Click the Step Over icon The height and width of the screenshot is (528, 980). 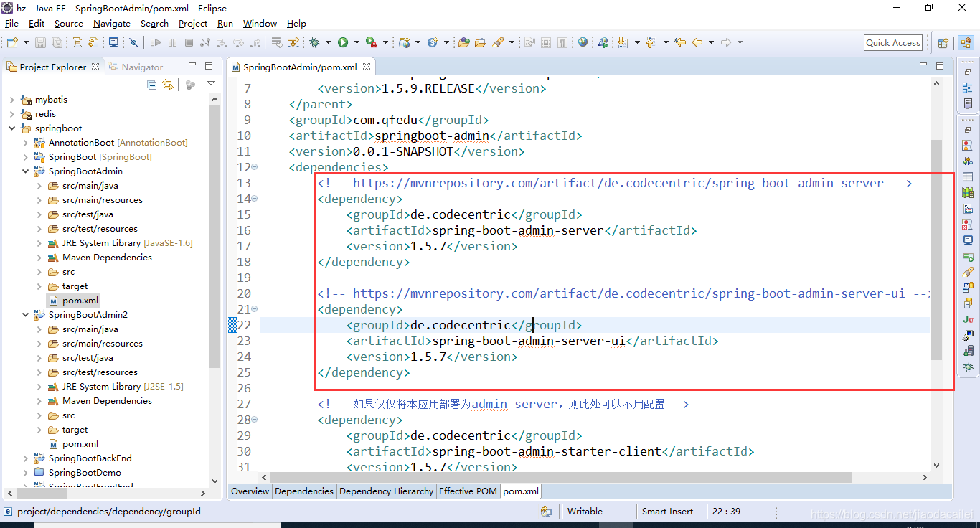coord(238,42)
